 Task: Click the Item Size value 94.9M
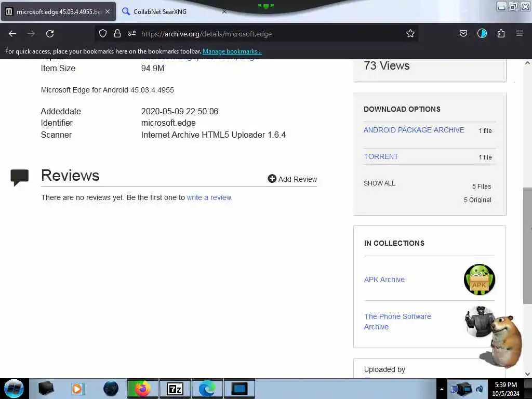pyautogui.click(x=153, y=68)
